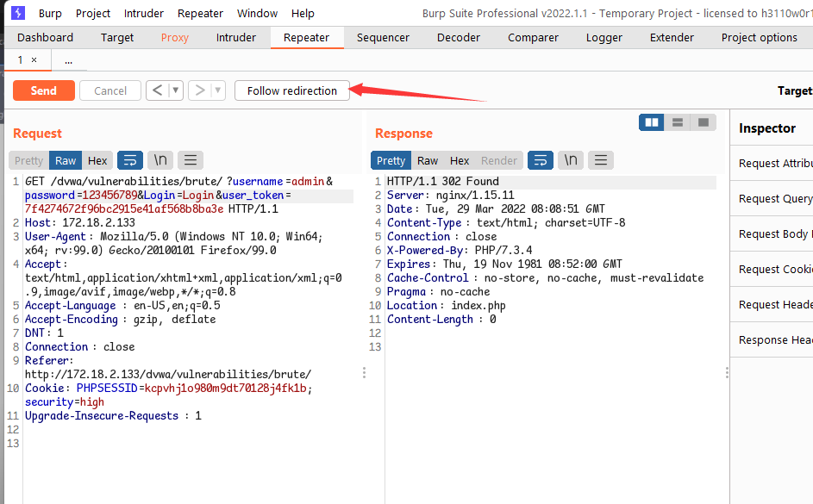Select Raw view in Request panel
The image size is (813, 504).
click(66, 160)
